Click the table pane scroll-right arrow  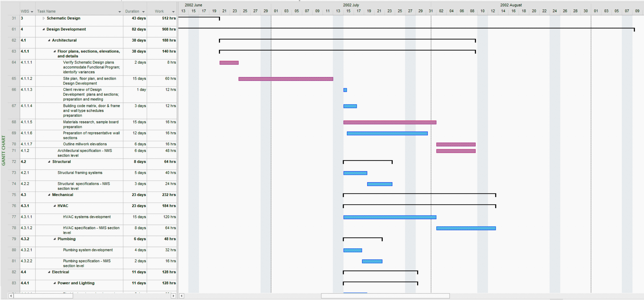[x=173, y=296]
